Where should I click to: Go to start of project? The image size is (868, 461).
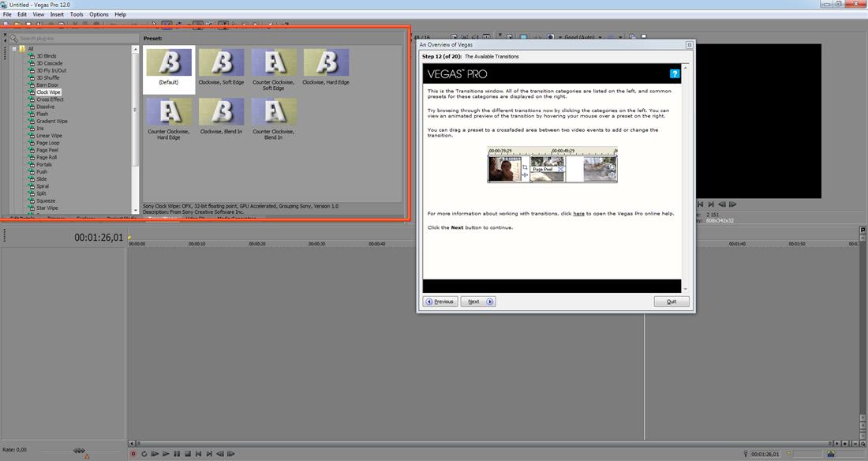click(198, 454)
